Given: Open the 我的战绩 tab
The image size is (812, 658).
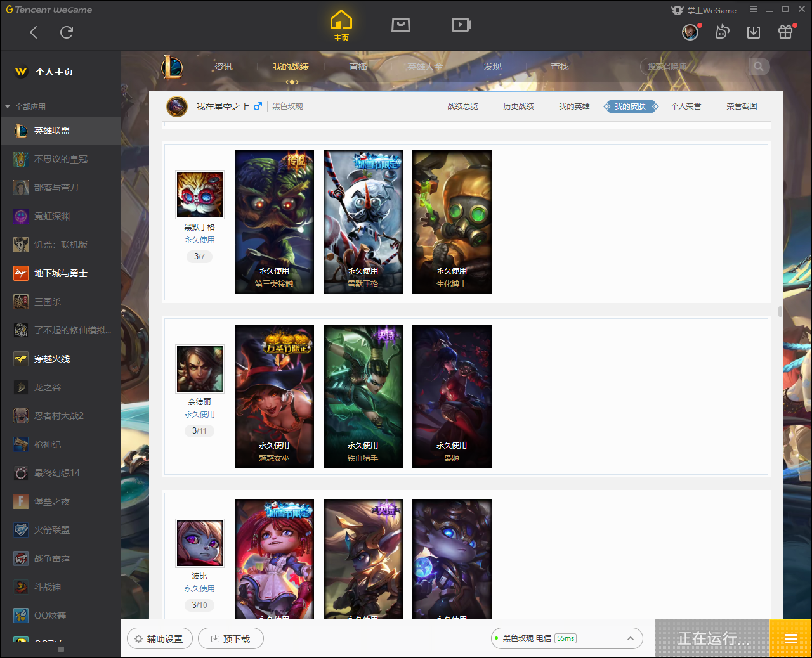Looking at the screenshot, I should pyautogui.click(x=291, y=67).
